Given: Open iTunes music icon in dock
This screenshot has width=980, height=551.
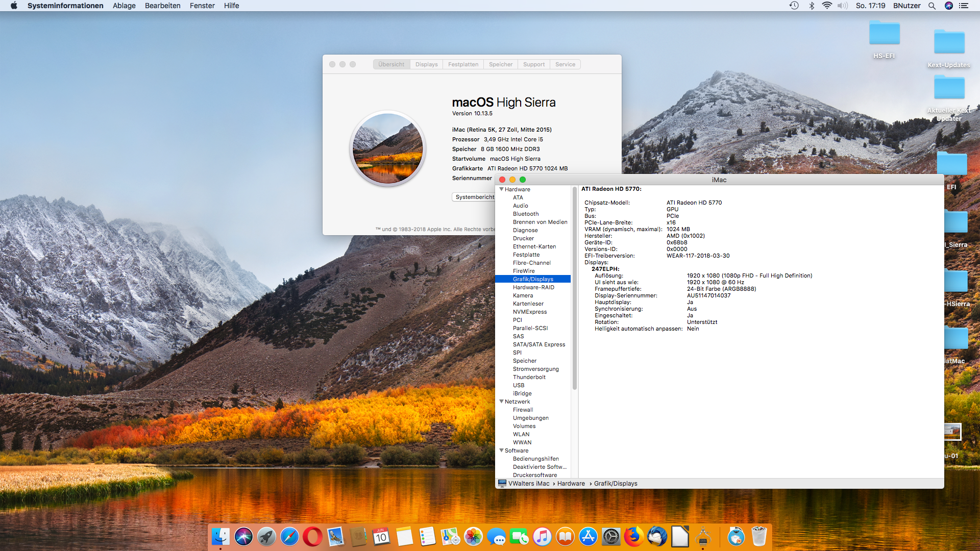Looking at the screenshot, I should 542,537.
